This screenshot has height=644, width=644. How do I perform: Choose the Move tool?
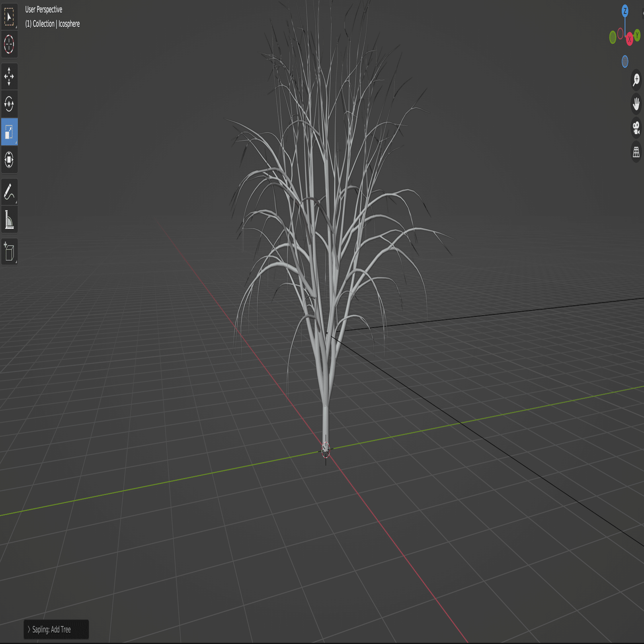click(x=9, y=76)
